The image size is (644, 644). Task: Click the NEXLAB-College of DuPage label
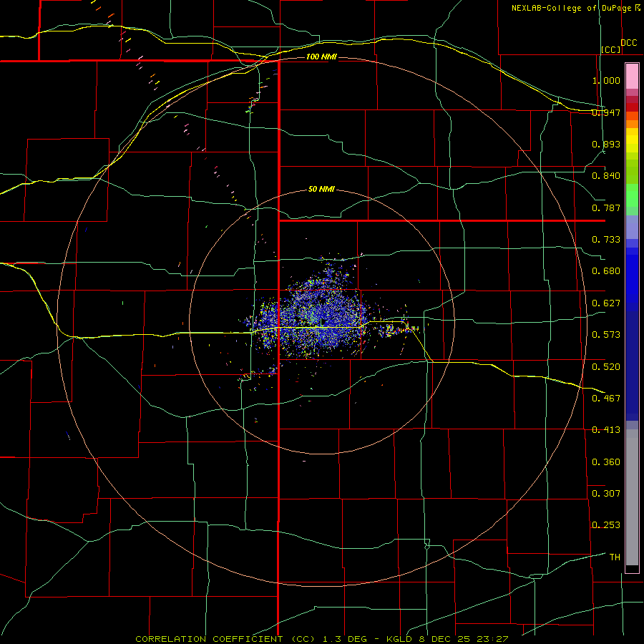(x=575, y=8)
